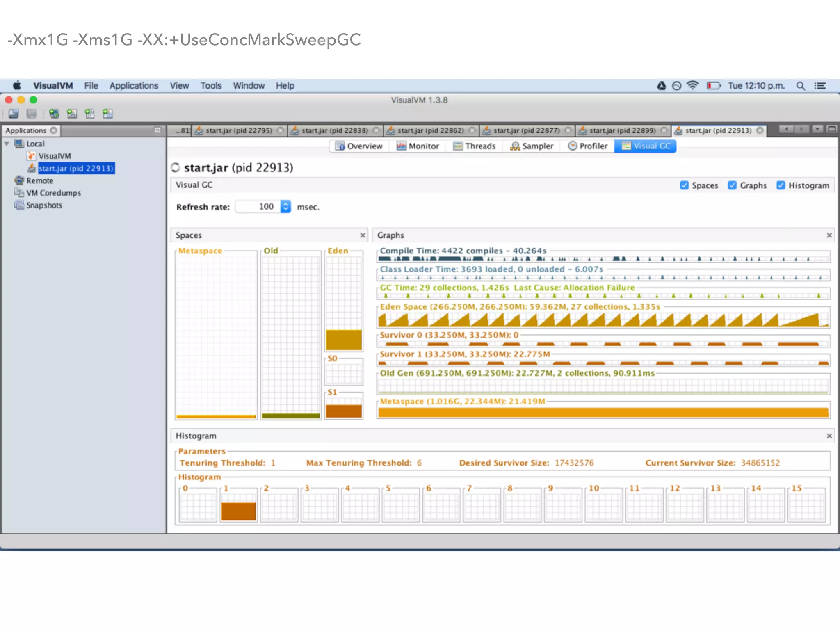840x630 pixels.
Task: Uncheck the Spaces checkbox
Action: tap(684, 185)
